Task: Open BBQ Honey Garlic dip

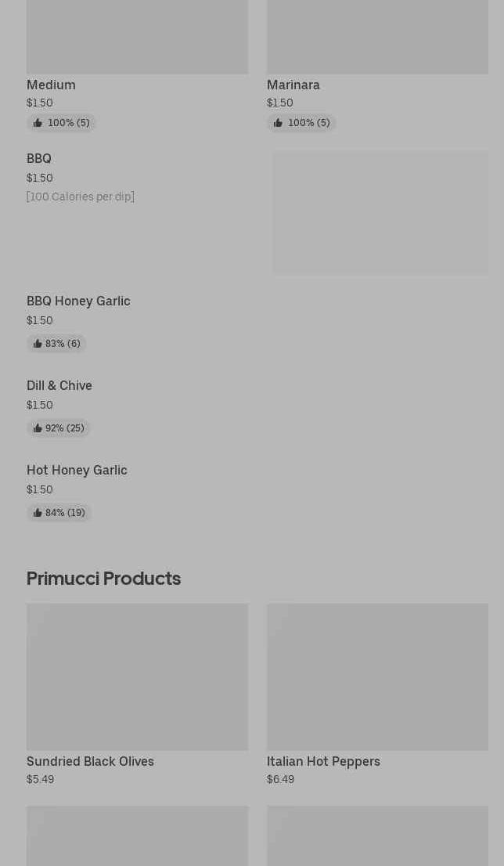Action: [x=78, y=301]
